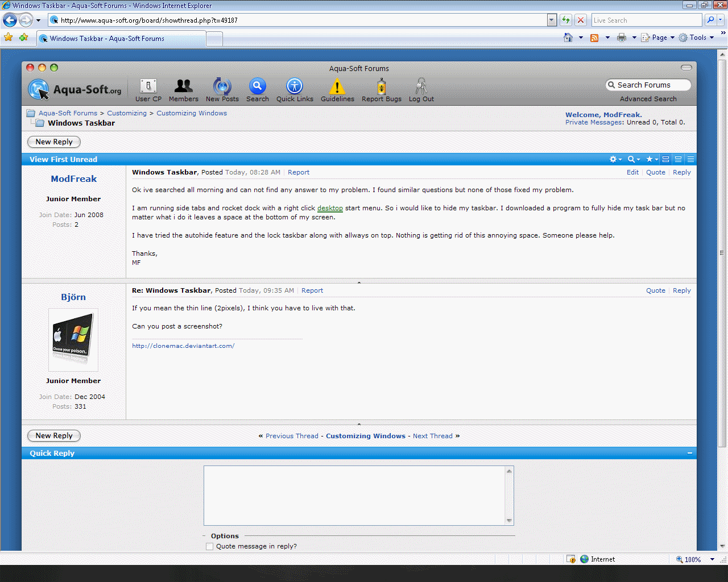This screenshot has height=582, width=728.
Task: Switch to the last (threaded) display mode
Action: (691, 159)
